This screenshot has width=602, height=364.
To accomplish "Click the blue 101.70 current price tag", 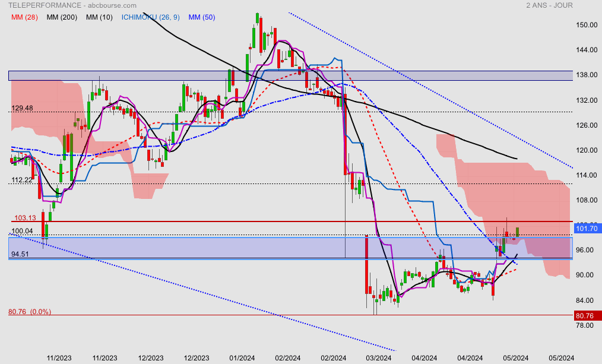I will (587, 229).
